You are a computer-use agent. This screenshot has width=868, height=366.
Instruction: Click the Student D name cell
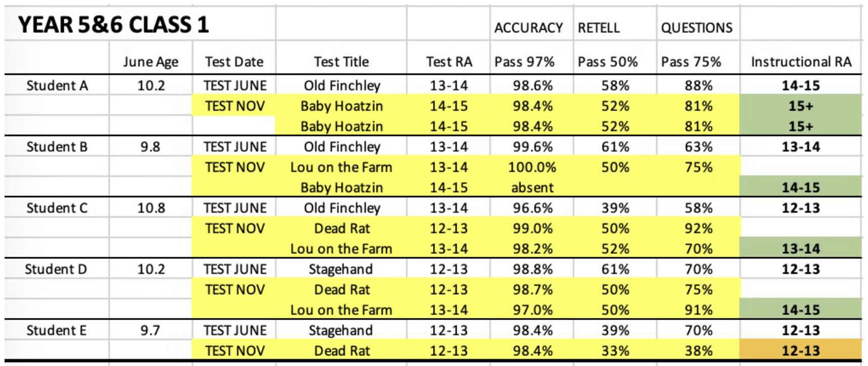pos(56,269)
